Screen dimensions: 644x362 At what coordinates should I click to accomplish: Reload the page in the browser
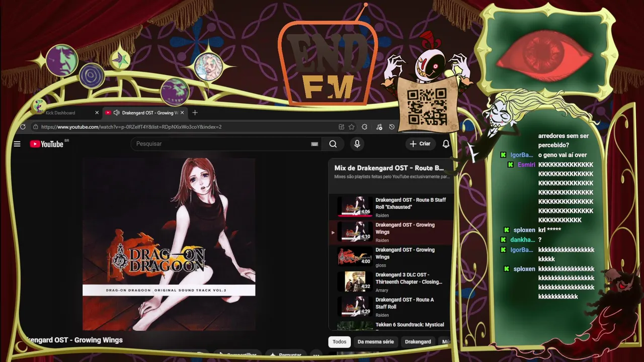point(23,127)
